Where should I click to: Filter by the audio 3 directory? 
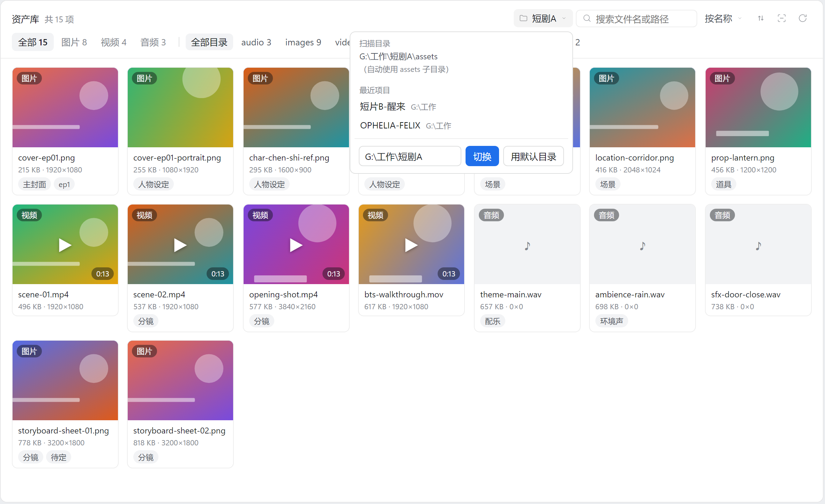(256, 42)
